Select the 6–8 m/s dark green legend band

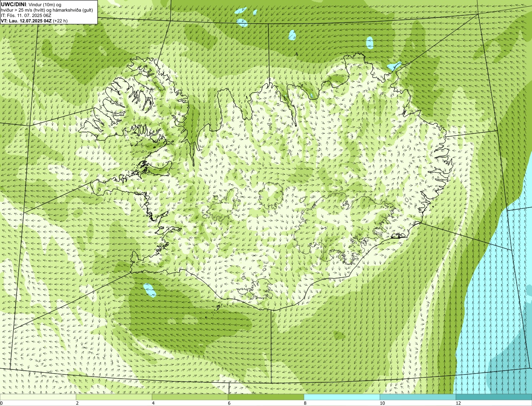[266, 397]
